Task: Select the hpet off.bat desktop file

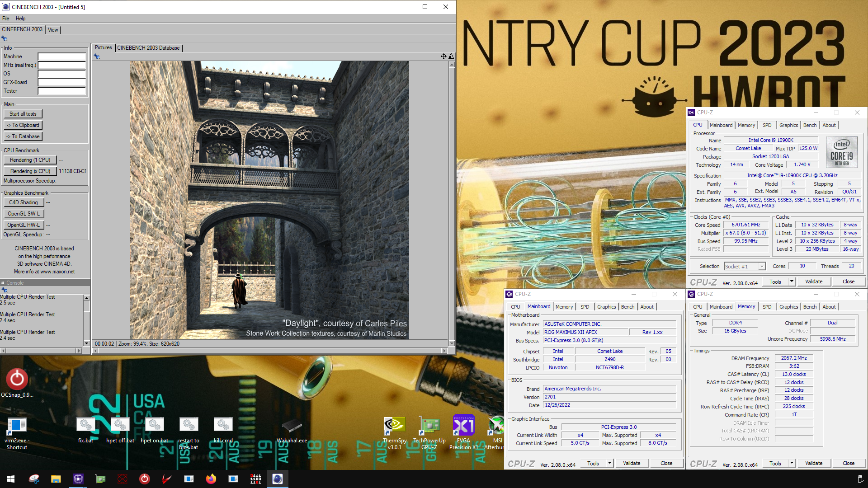Action: (x=120, y=430)
